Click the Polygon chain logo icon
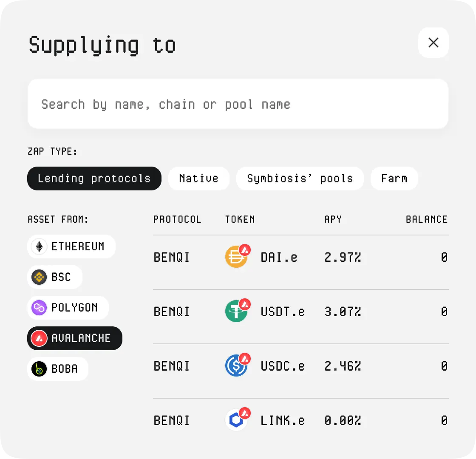Image resolution: width=476 pixels, height=459 pixels. 39,308
